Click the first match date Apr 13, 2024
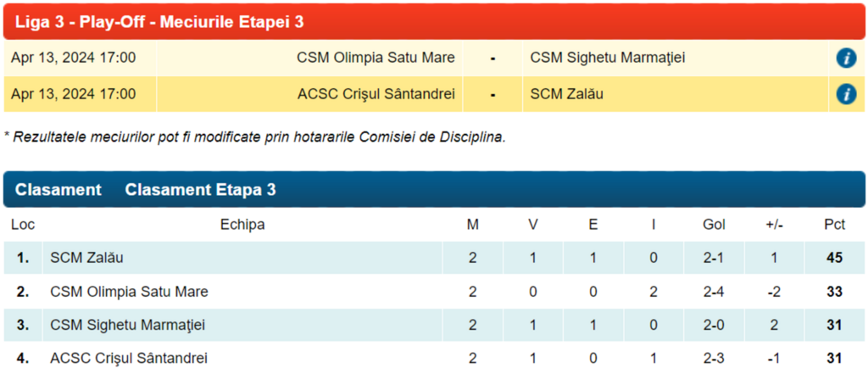The image size is (868, 385). pos(73,58)
